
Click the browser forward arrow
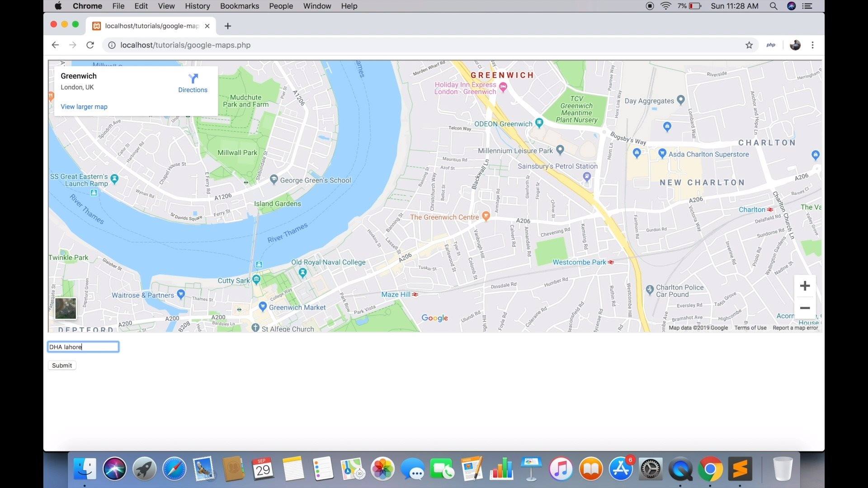pyautogui.click(x=72, y=45)
